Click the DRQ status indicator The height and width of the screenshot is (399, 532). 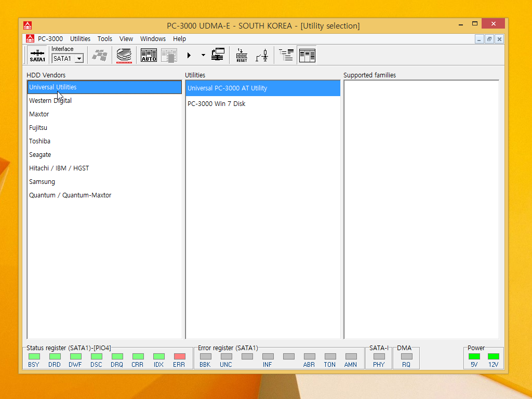117,356
